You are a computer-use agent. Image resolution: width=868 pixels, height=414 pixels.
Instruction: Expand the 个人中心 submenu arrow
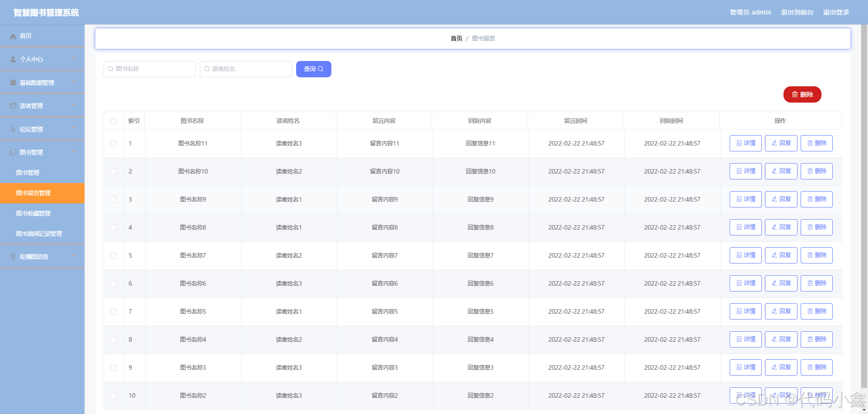pyautogui.click(x=74, y=59)
